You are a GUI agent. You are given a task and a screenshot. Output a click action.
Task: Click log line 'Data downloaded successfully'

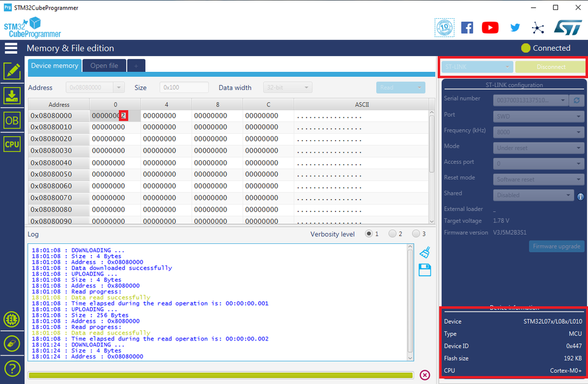tap(121, 268)
